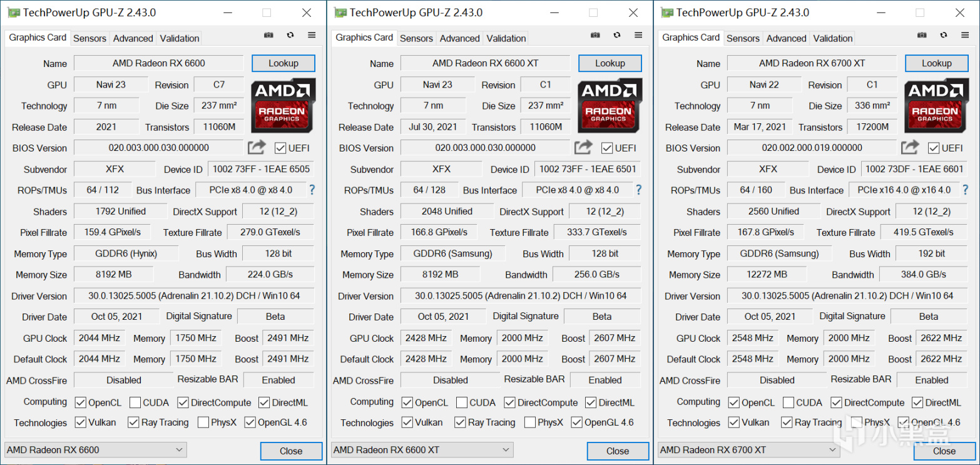Viewport: 980px width, 465px height.
Task: Refresh GPU info in the RX 6600 XT window
Action: click(617, 36)
